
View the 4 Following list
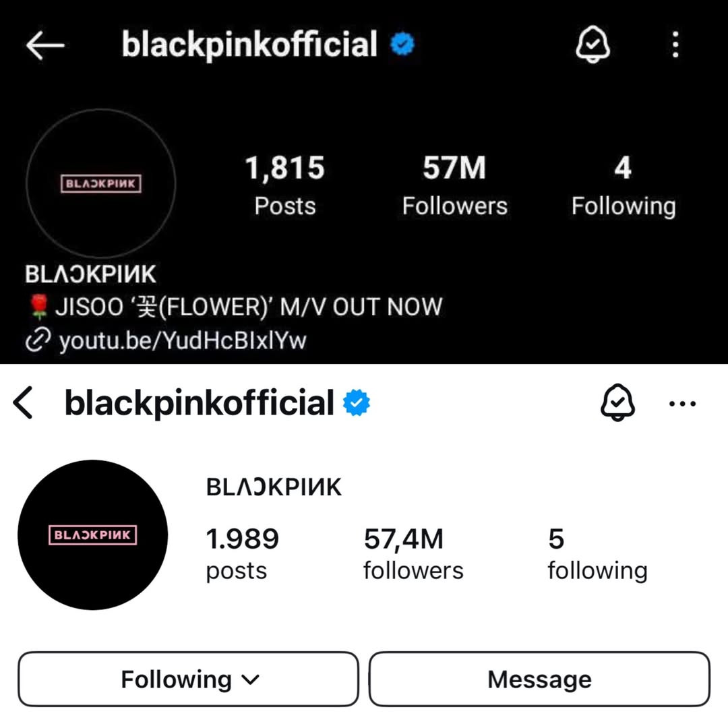point(624,186)
